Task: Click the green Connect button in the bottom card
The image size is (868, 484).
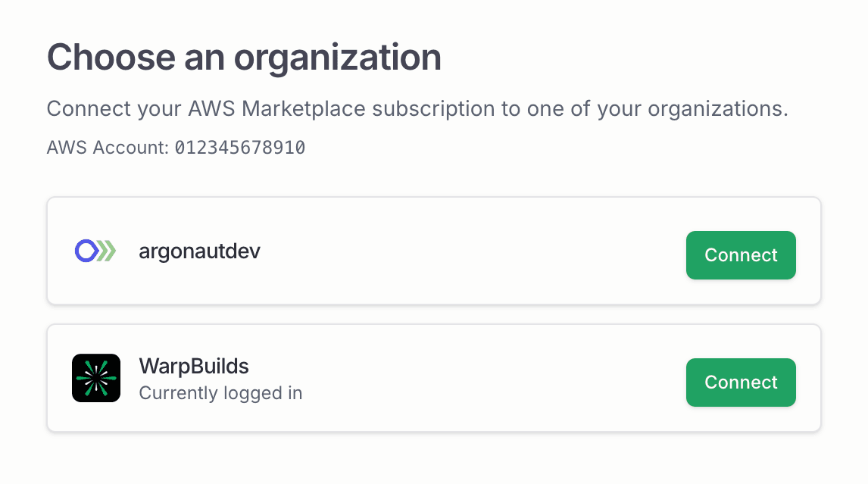Action: pos(741,383)
